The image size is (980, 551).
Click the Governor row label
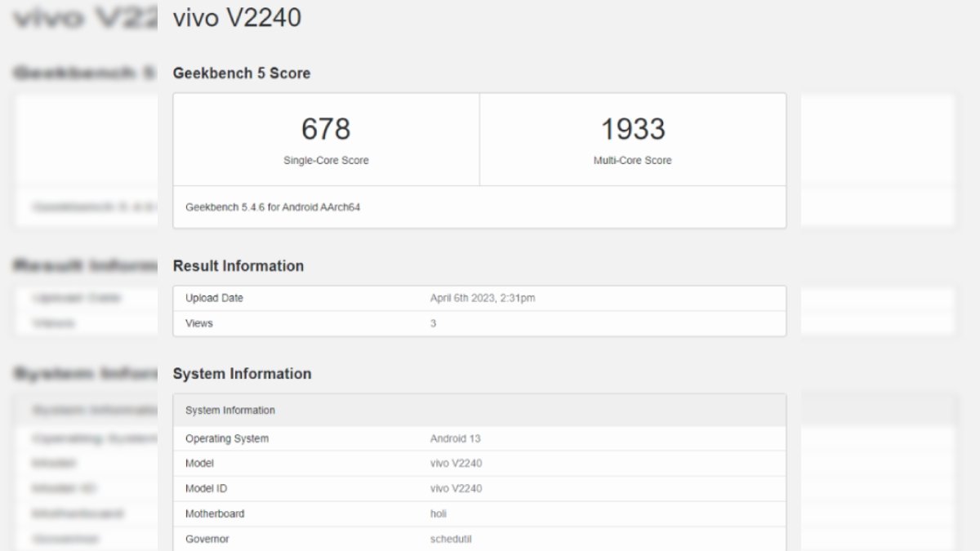207,539
